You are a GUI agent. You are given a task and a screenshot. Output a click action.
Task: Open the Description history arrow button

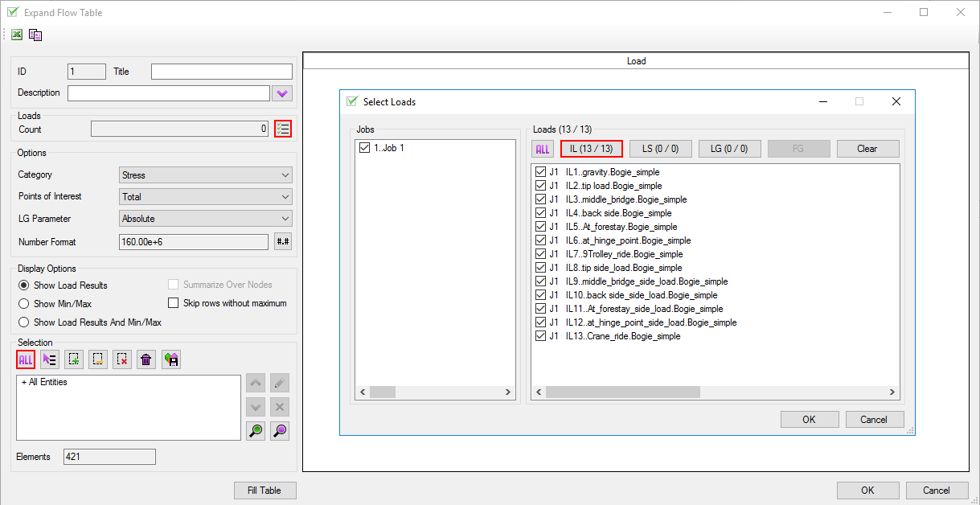pos(282,93)
